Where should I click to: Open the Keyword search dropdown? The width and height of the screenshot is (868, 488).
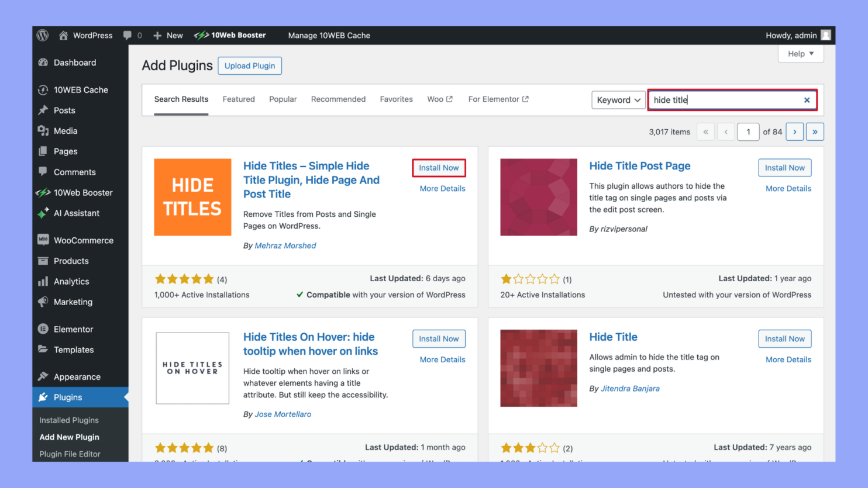(618, 100)
